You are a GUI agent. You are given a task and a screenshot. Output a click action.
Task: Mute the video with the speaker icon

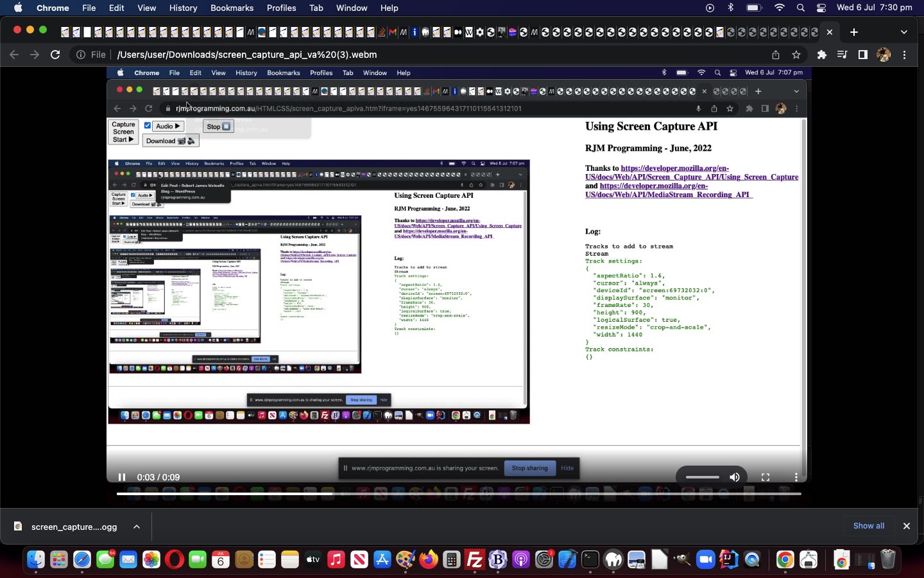(x=735, y=477)
